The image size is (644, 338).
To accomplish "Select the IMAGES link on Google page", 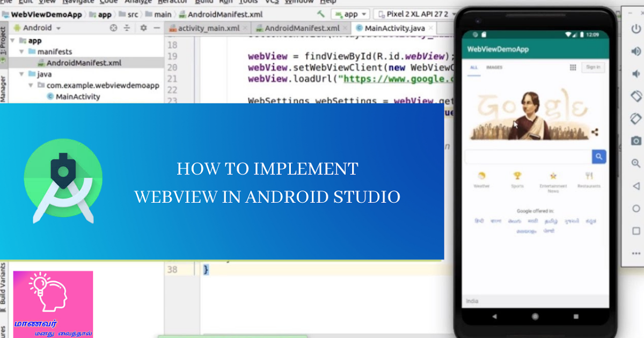I will tap(494, 67).
